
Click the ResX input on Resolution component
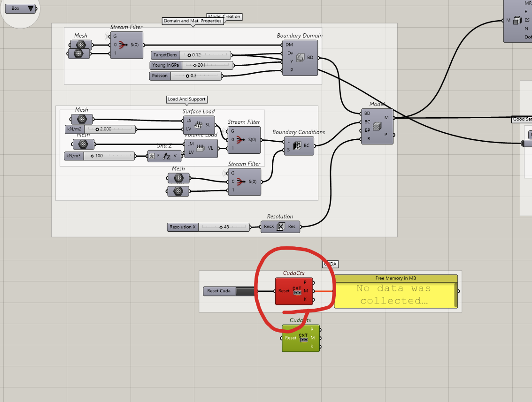(268, 227)
